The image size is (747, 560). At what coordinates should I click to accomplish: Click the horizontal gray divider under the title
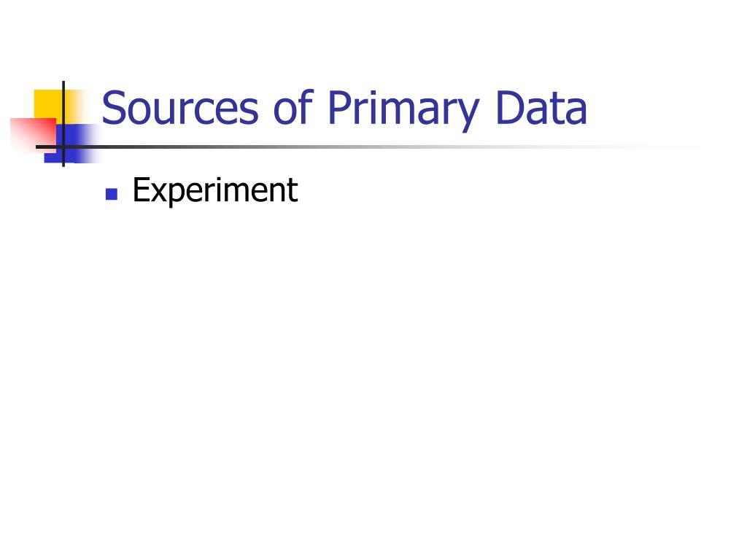coord(367,147)
